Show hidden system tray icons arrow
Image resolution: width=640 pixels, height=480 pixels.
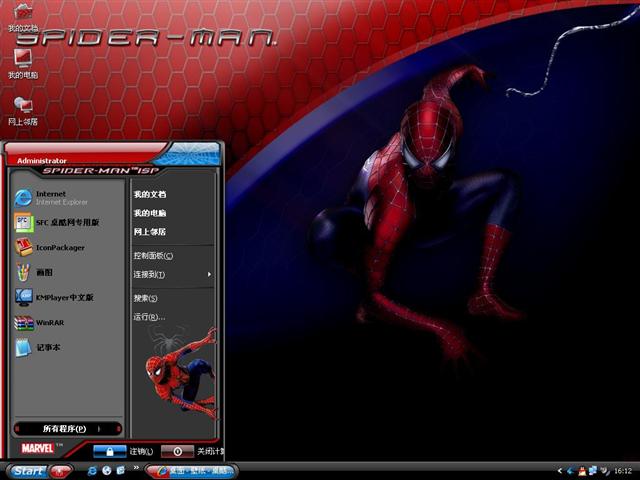(560, 470)
